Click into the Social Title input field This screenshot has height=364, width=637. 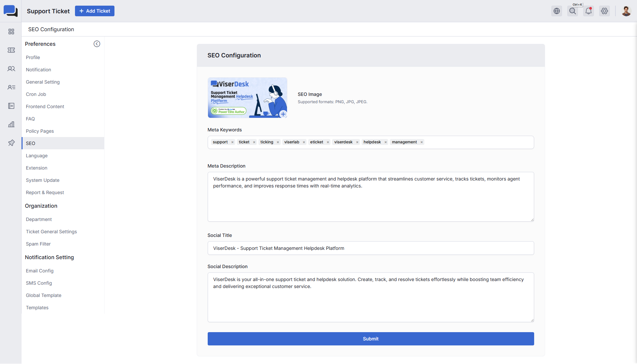pyautogui.click(x=371, y=248)
